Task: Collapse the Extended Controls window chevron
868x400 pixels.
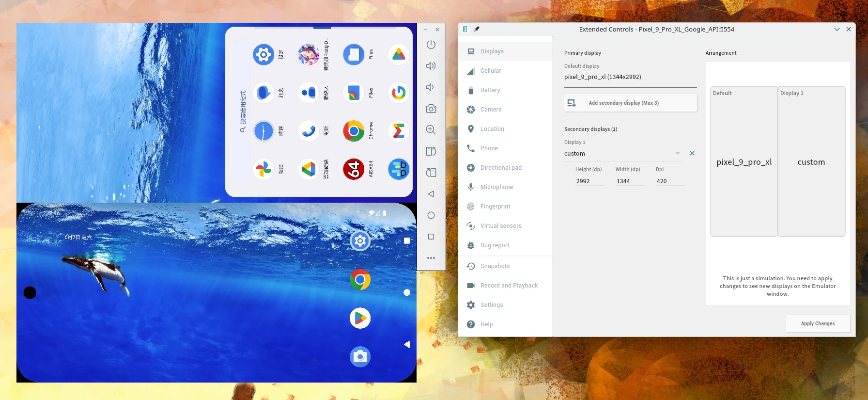Action: (837, 29)
